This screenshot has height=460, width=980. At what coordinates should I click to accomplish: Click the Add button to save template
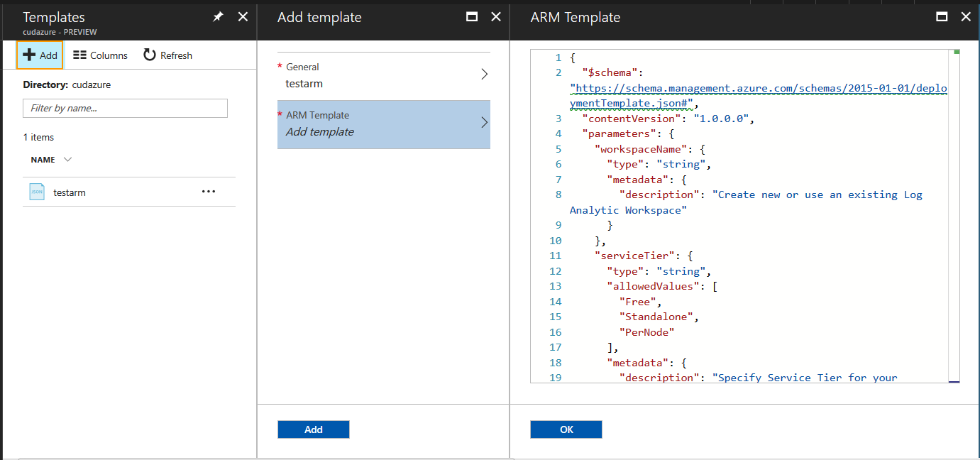(x=313, y=429)
